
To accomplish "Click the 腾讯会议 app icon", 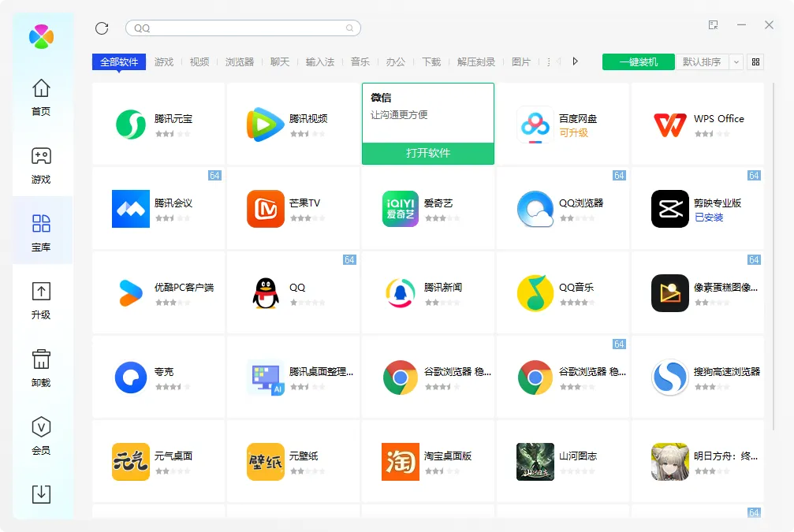I will coord(131,209).
